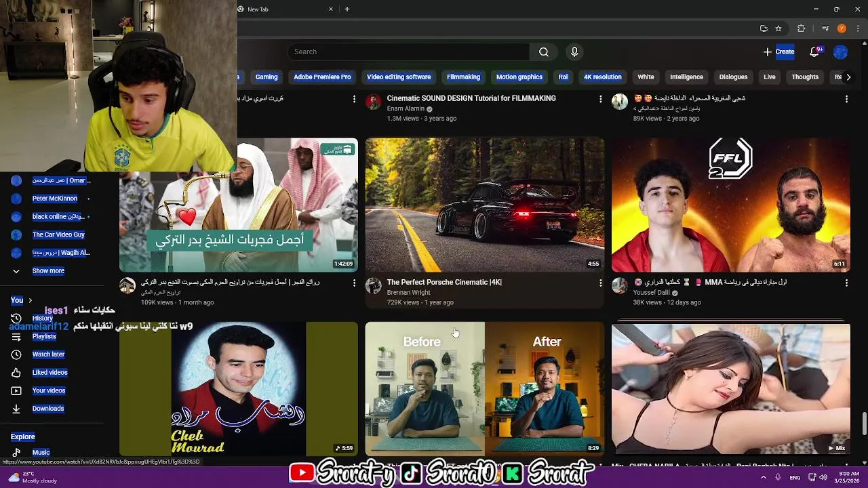Image resolution: width=868 pixels, height=488 pixels.
Task: Bookmark this tab with the star icon
Action: 778,28
